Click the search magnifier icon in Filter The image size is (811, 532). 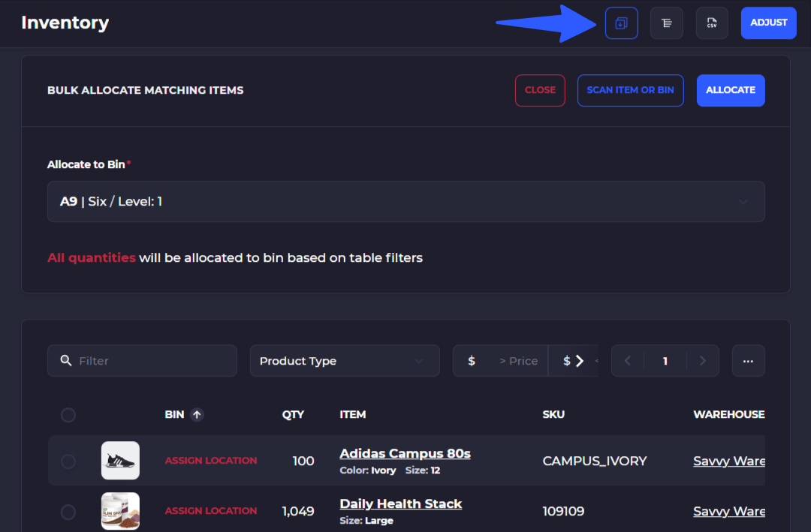(x=65, y=360)
